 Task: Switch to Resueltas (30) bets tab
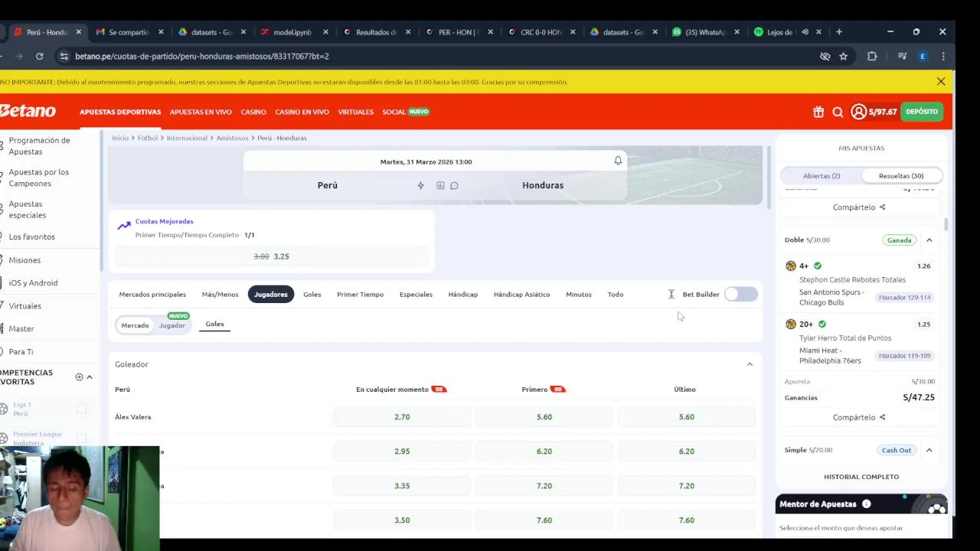click(901, 176)
